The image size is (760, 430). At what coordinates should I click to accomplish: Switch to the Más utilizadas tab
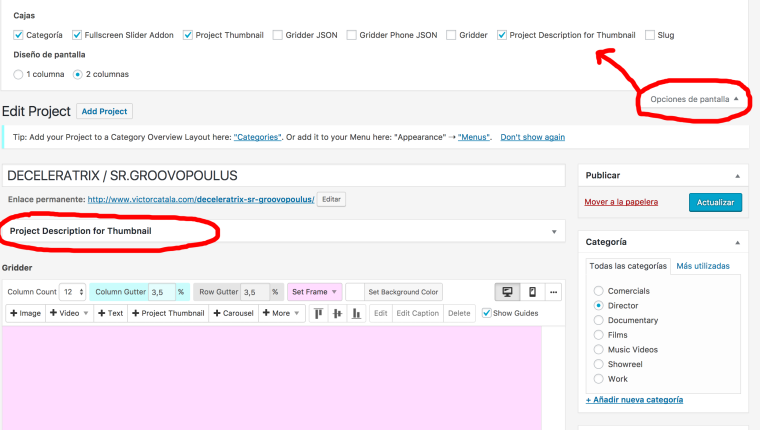pos(702,266)
